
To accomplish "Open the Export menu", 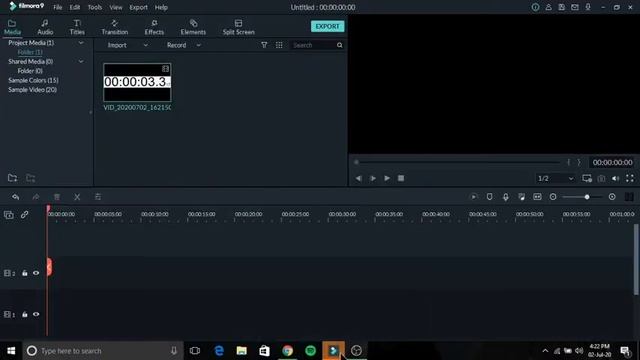I will pos(138,7).
